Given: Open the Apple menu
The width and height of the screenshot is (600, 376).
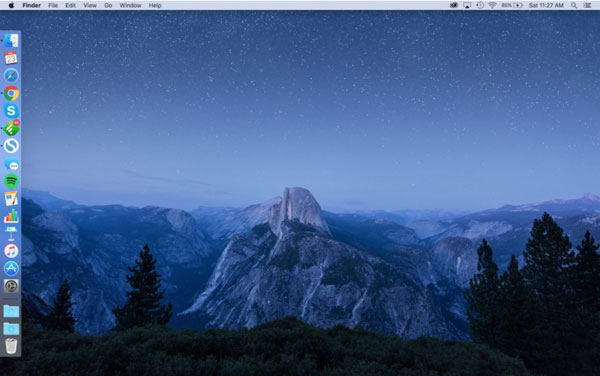Looking at the screenshot, I should [11, 5].
